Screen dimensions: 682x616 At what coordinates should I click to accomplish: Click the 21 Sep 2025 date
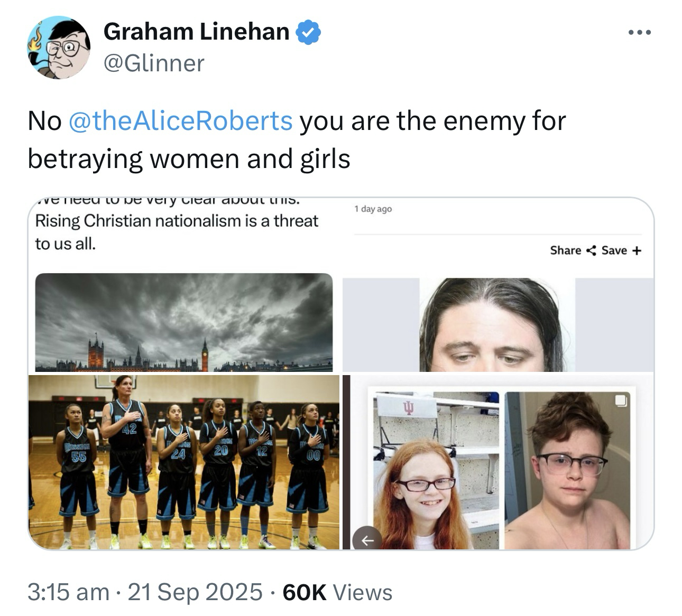coord(195,592)
